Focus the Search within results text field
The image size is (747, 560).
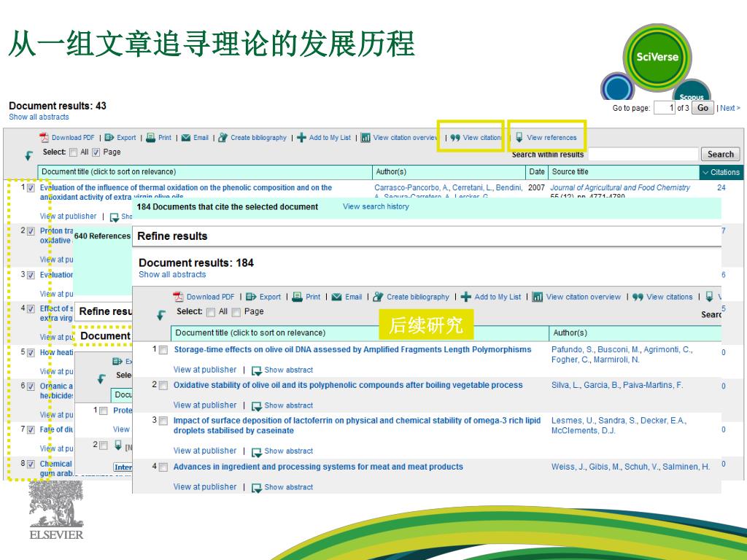(x=643, y=155)
